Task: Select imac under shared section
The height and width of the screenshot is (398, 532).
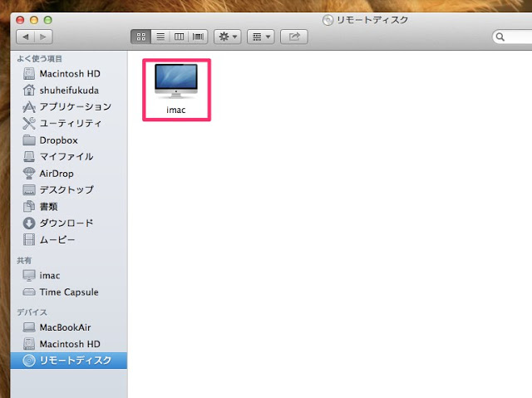Action: 69,275
